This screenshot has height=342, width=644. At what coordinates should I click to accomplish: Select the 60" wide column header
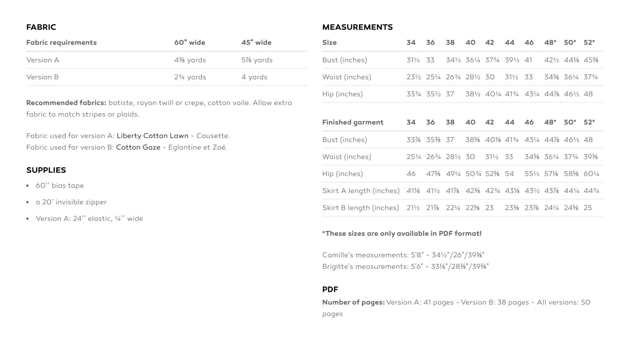coord(190,42)
